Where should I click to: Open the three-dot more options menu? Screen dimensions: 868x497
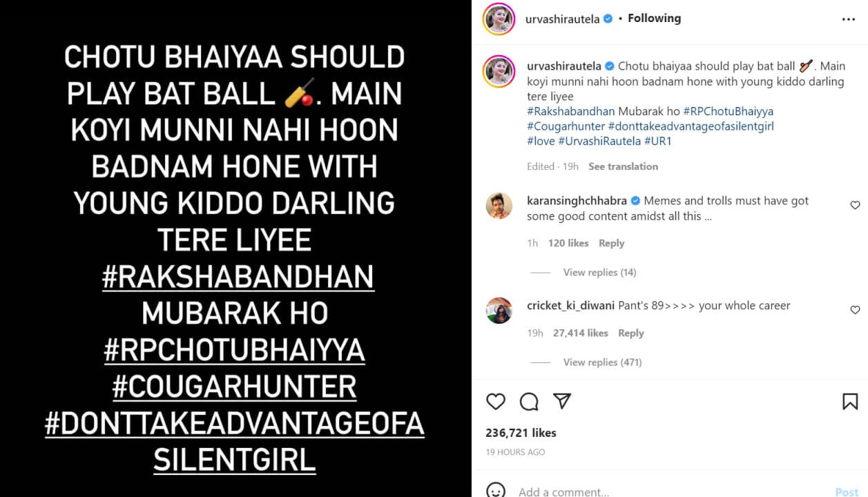(x=849, y=19)
